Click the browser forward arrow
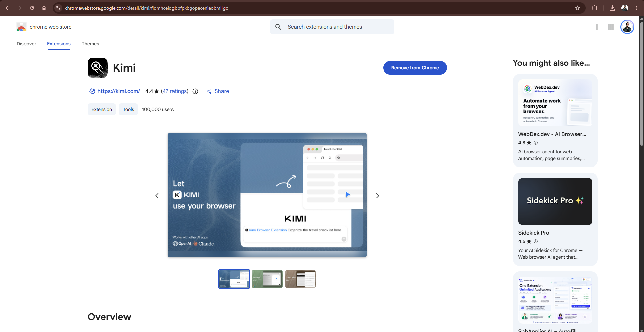Viewport: 644px width, 332px height. pos(20,8)
